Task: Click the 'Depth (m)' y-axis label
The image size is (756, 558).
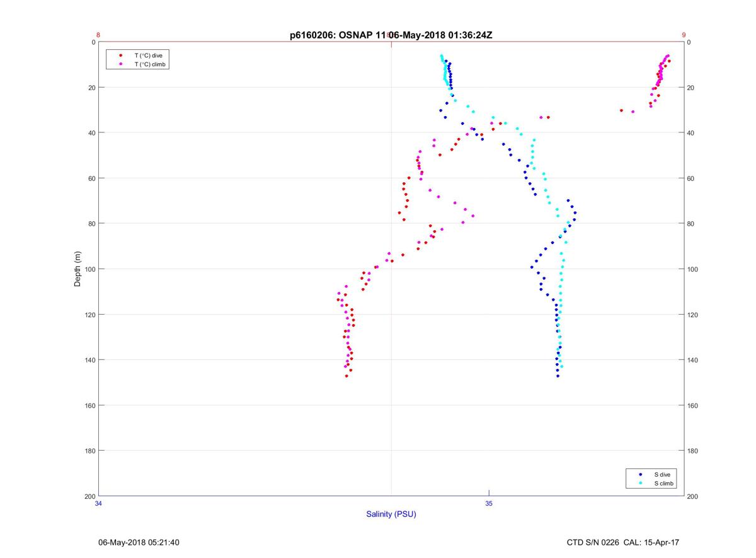Action: 78,269
